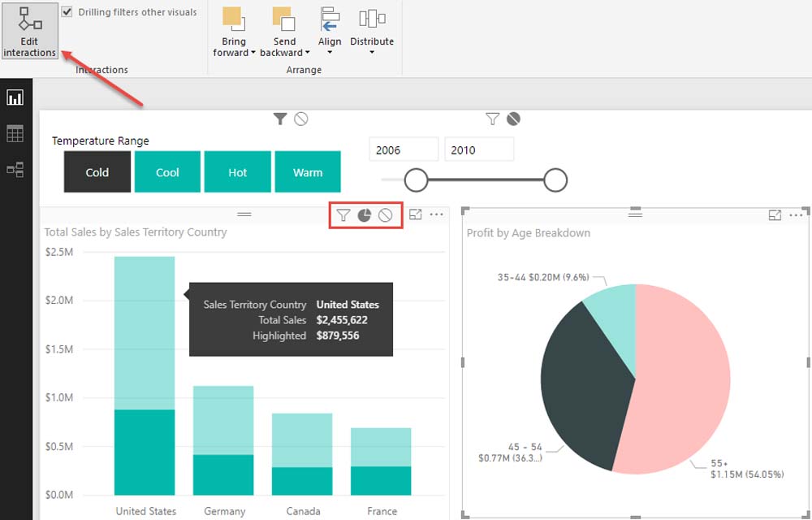Click the Edit interactions button
The width and height of the screenshot is (812, 520).
click(x=30, y=31)
